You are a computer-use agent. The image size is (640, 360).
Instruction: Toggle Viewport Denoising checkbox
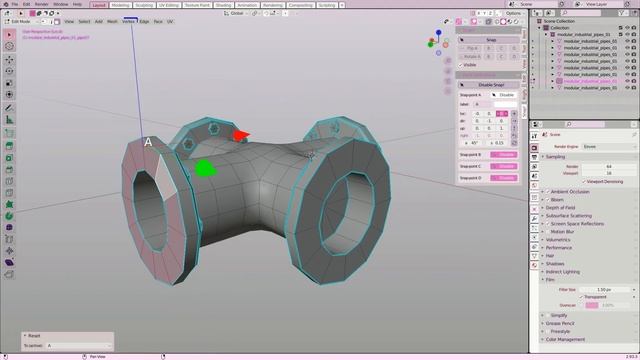point(584,181)
